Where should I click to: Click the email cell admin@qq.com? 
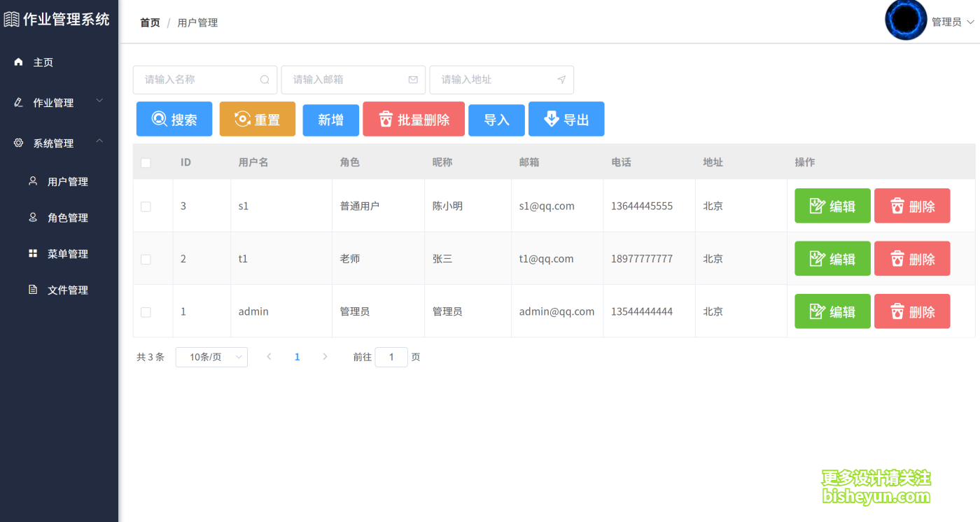click(556, 311)
